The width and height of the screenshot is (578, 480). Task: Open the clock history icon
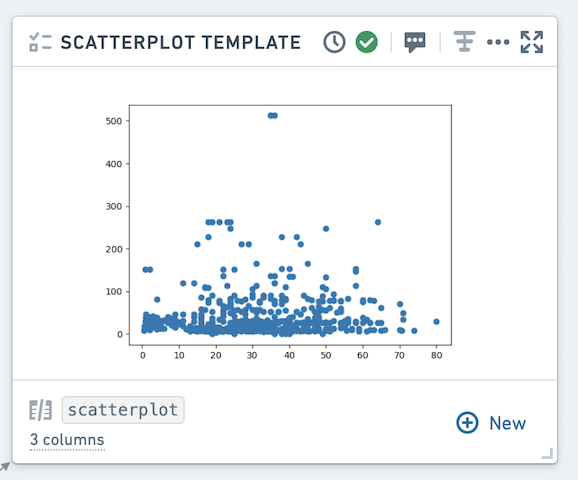[334, 42]
